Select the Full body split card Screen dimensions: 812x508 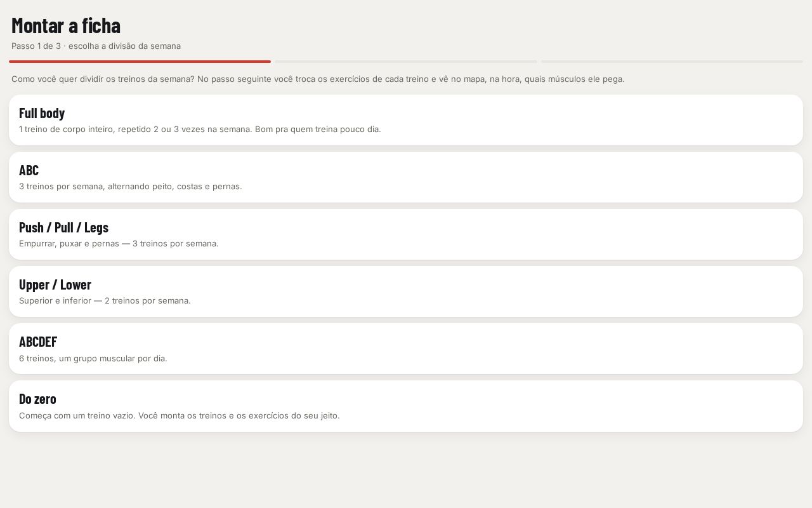pyautogui.click(x=406, y=120)
